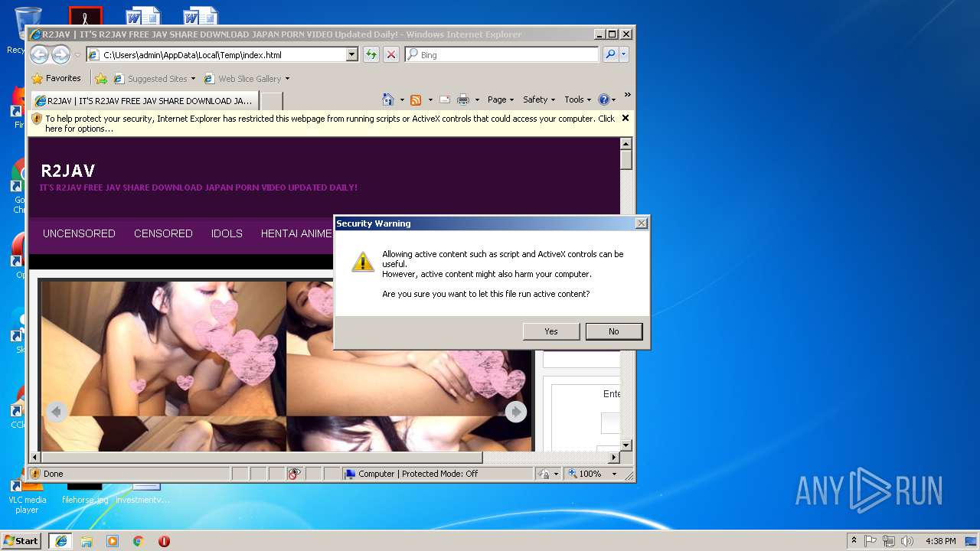This screenshot has height=551, width=980.
Task: Click the CENSORED site menu item
Action: (163, 233)
